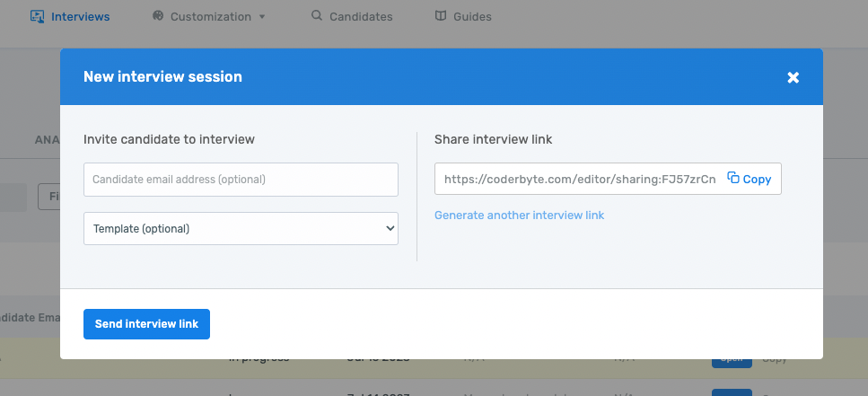Focus the Candidate email address field
This screenshot has height=396, width=868.
click(241, 180)
